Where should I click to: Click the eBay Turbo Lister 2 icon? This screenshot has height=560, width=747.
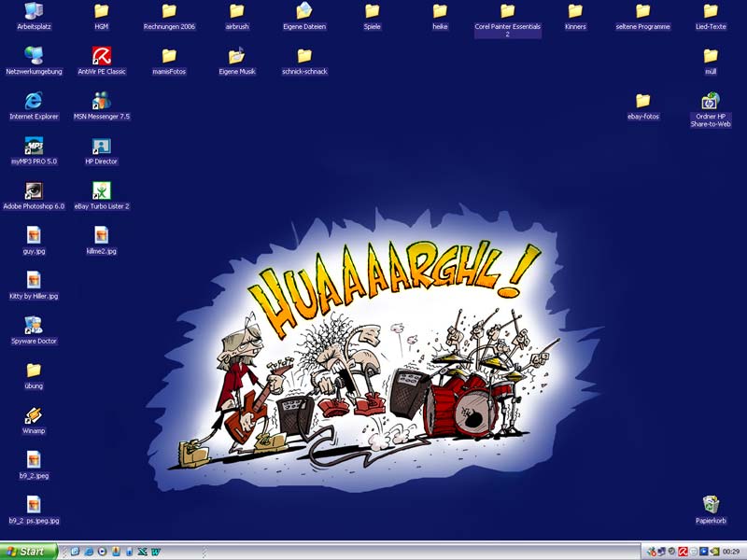click(102, 190)
